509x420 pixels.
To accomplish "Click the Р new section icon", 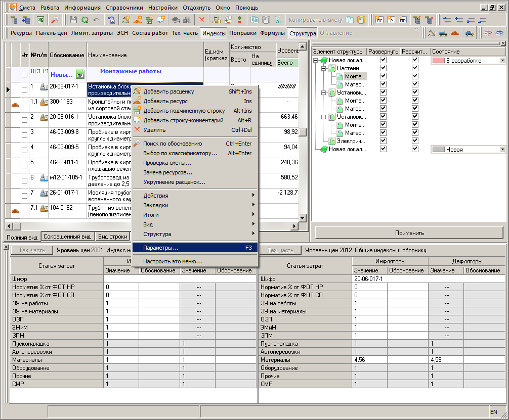I will tap(391, 20).
